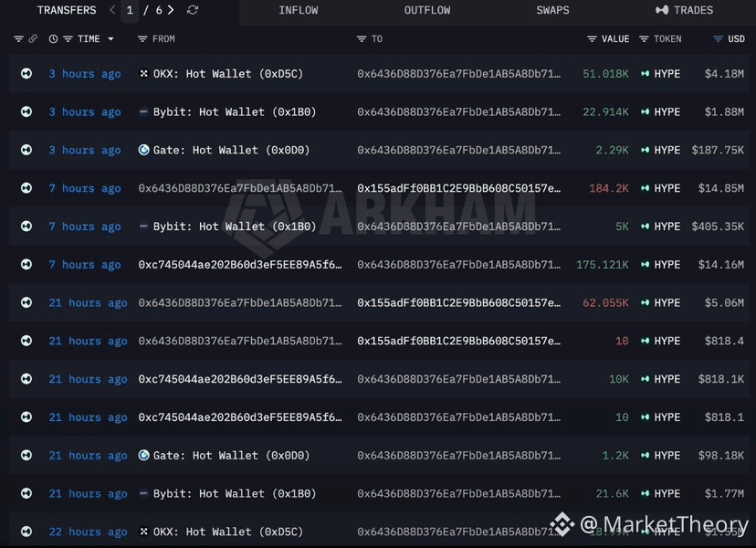Click HYPE token in $14.85M row
The image size is (756, 548).
point(667,188)
